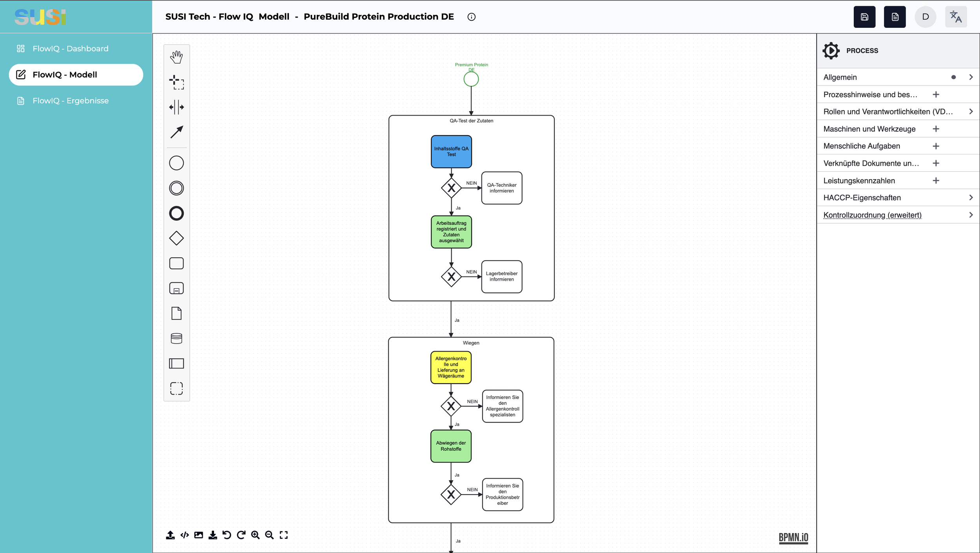Select the Lagerbetreiber informieren task
980x553 pixels.
(502, 277)
